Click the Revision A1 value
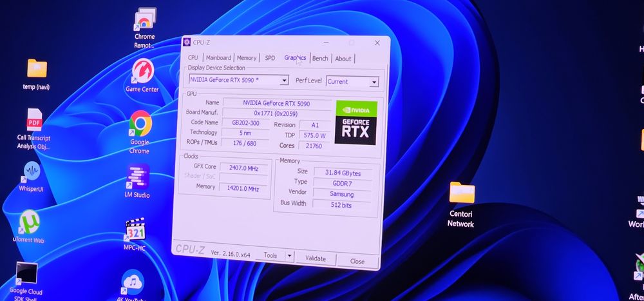Screen dimensions: 644x301 (315, 125)
